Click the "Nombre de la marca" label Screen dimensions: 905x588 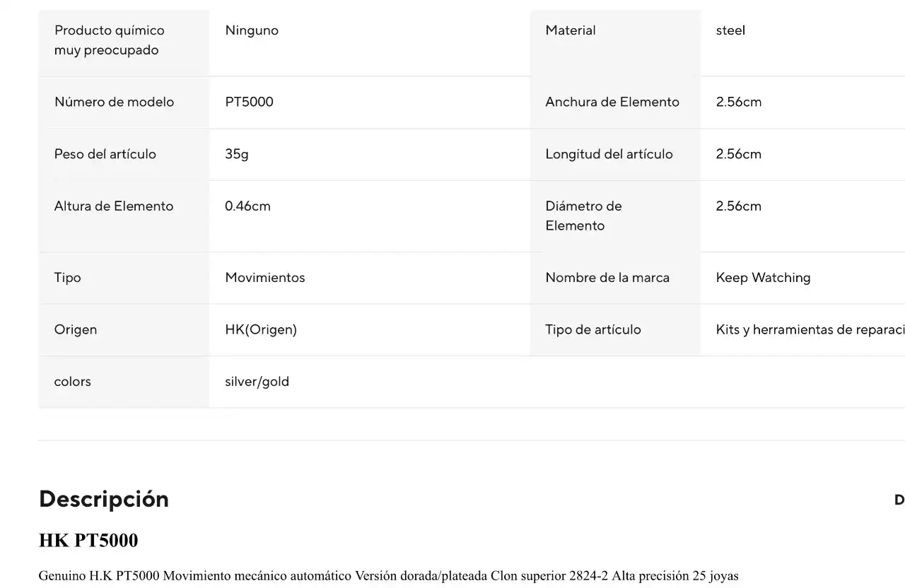(607, 278)
